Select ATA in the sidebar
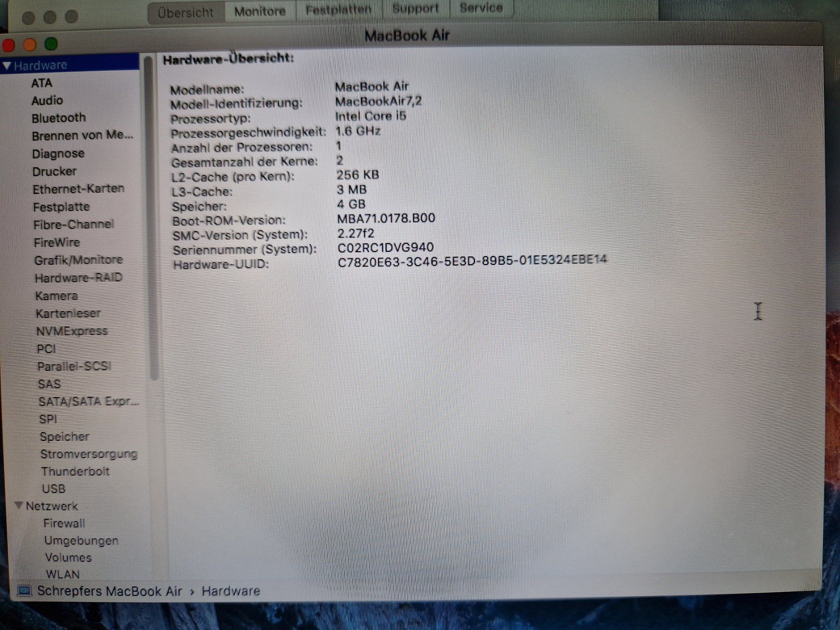The width and height of the screenshot is (840, 630). pos(42,83)
